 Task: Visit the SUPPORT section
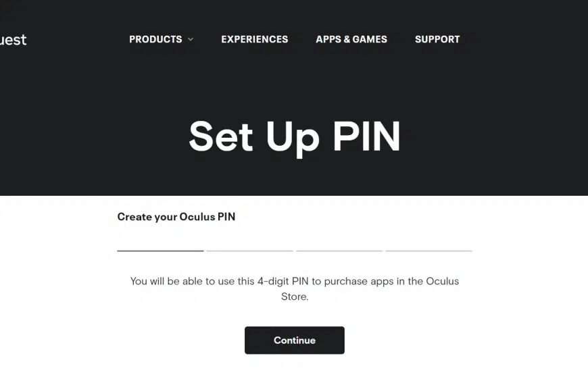pyautogui.click(x=437, y=39)
